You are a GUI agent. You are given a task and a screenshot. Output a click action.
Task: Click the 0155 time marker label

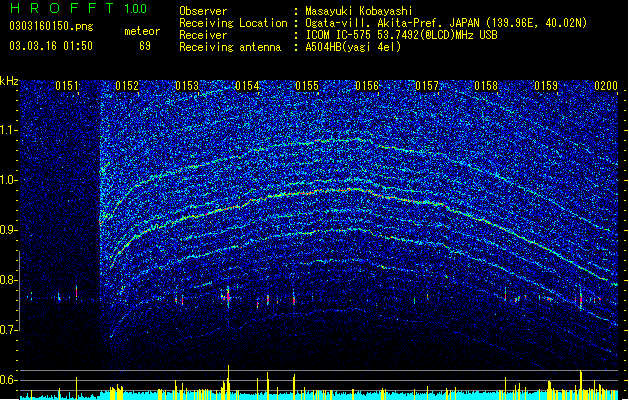click(307, 86)
